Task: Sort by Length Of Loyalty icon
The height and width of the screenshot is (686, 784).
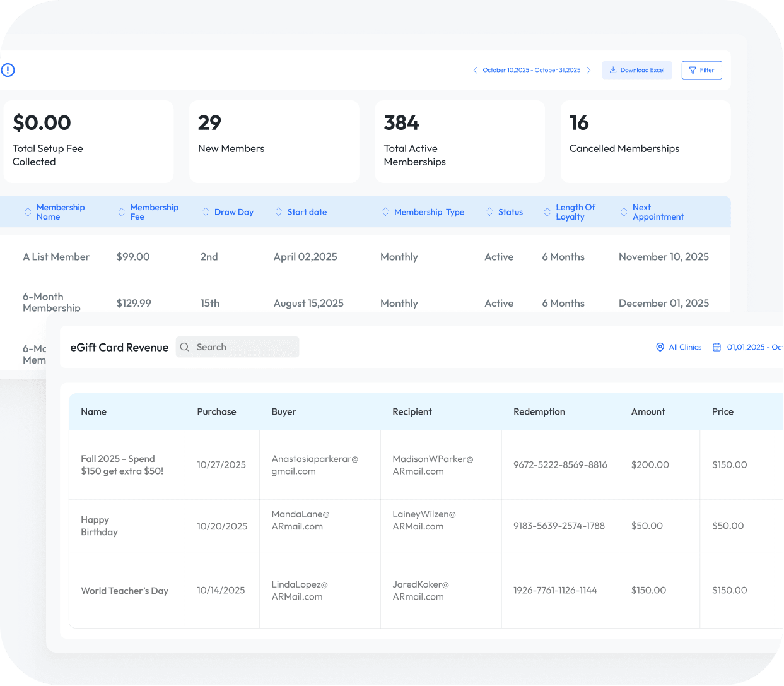Action: click(x=547, y=212)
